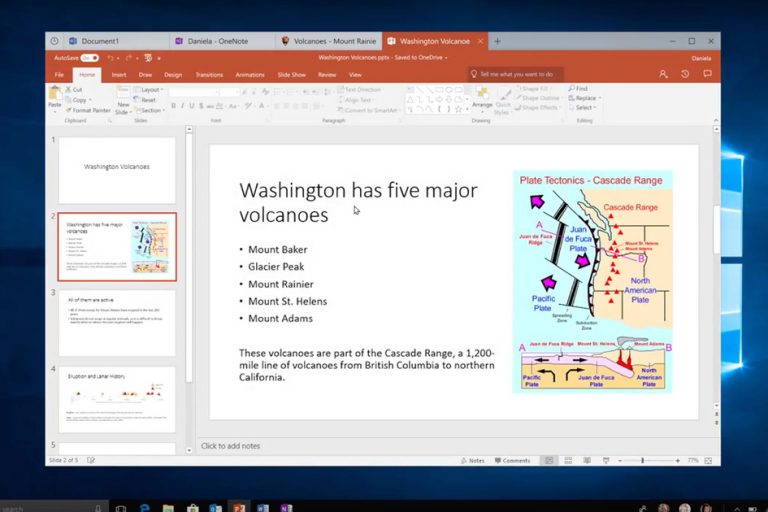
Task: Toggle the Notes pane in status bar
Action: tap(473, 460)
